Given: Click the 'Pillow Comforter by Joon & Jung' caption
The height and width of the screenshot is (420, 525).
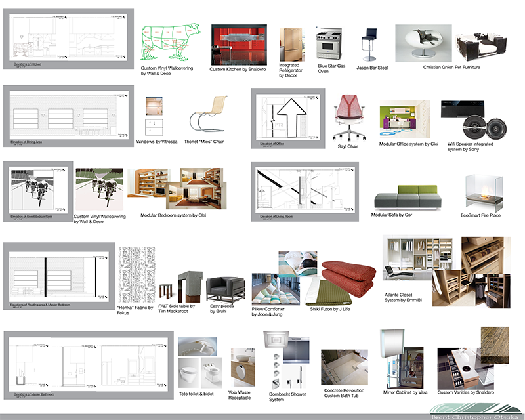Looking at the screenshot, I should [x=268, y=312].
